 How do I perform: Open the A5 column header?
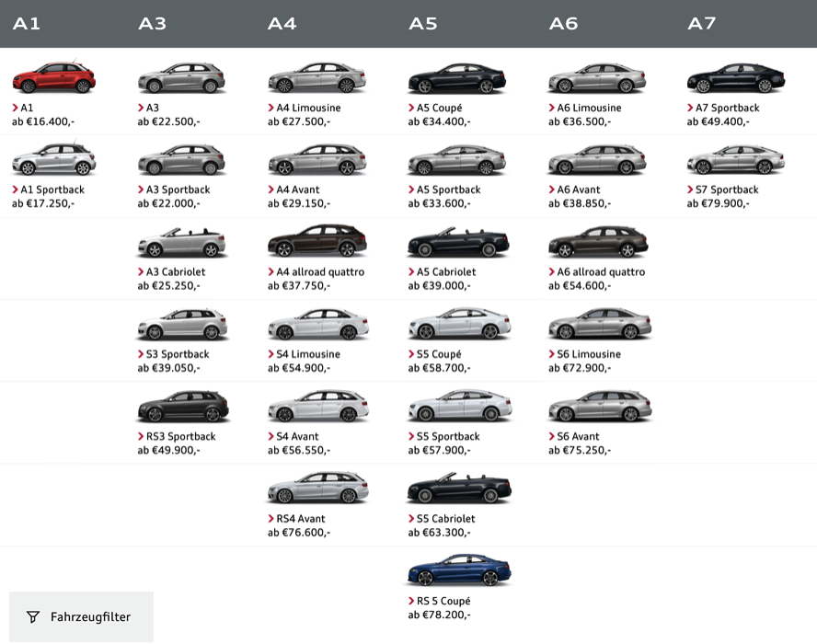[422, 24]
